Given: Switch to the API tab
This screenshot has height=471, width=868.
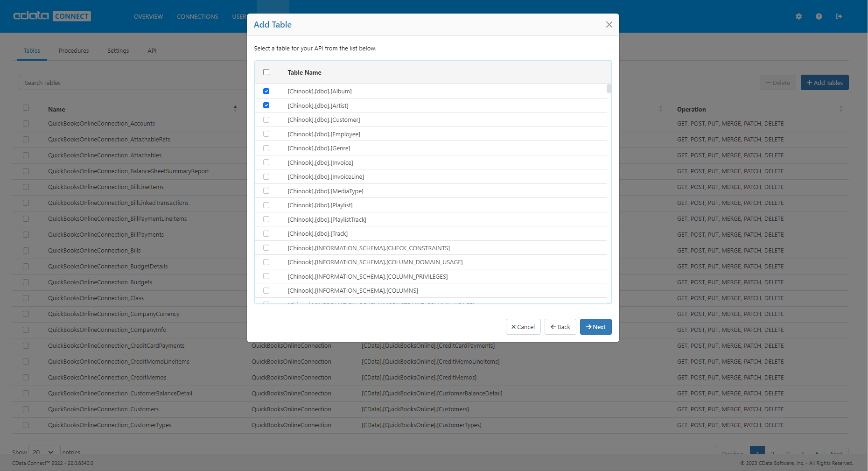Looking at the screenshot, I should tap(152, 50).
